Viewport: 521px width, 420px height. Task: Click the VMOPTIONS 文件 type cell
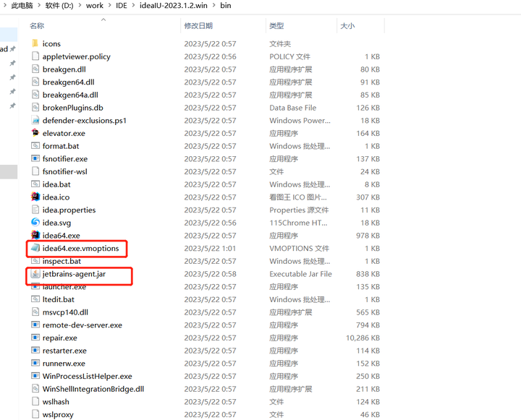[300, 249]
